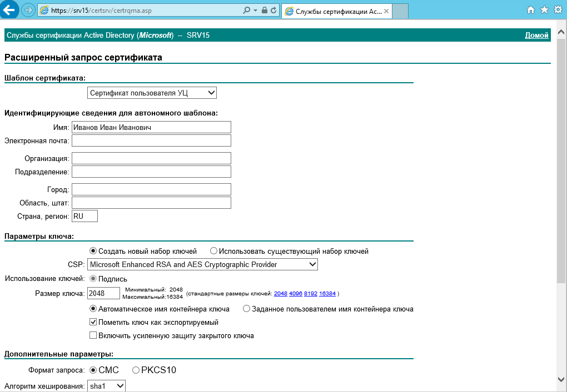Click the vertical scrollbar thumb
This screenshot has width=567, height=392.
pos(561,160)
